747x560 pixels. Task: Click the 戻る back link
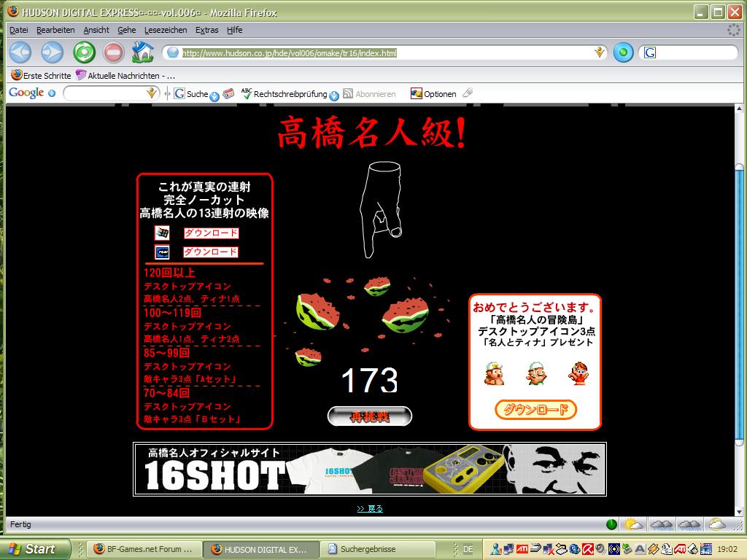(x=370, y=508)
